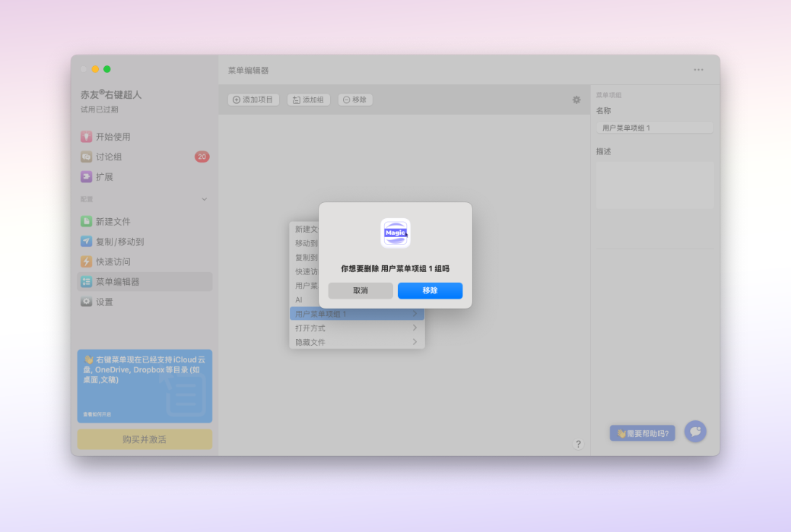Viewport: 791px width, 532px height.
Task: Confirm removal with the blue 移除 button
Action: click(430, 290)
